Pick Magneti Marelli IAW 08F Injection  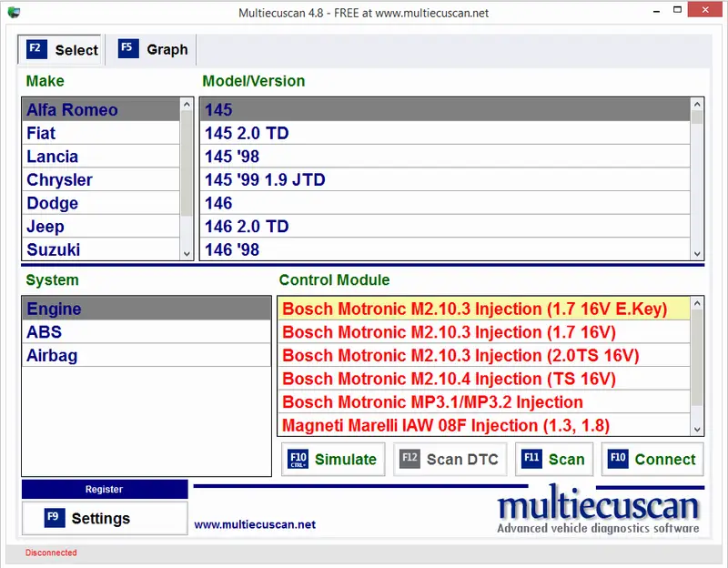[x=484, y=425]
